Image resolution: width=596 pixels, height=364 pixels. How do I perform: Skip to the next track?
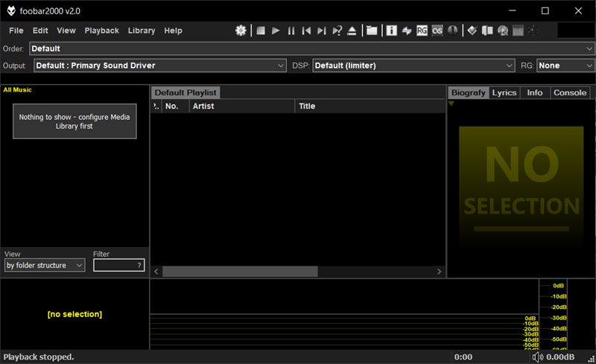click(322, 31)
